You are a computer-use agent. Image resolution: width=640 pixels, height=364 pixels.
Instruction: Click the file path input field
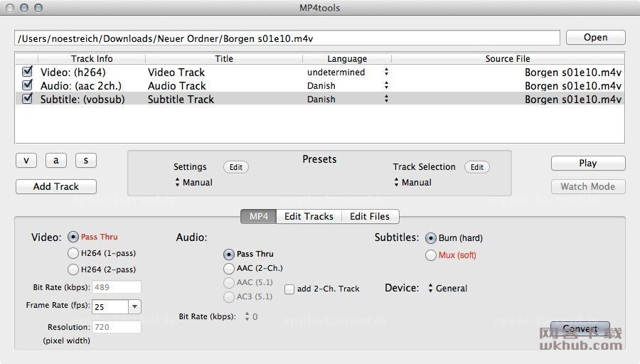287,38
